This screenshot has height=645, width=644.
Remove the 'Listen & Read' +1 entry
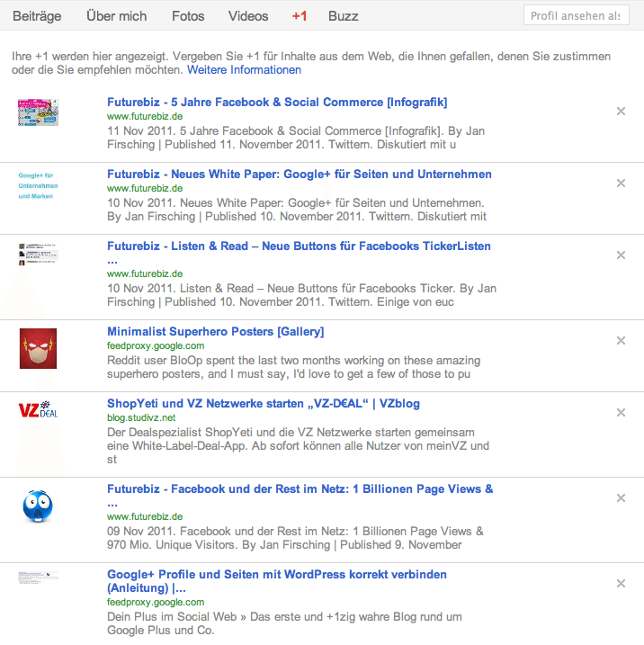click(x=621, y=255)
